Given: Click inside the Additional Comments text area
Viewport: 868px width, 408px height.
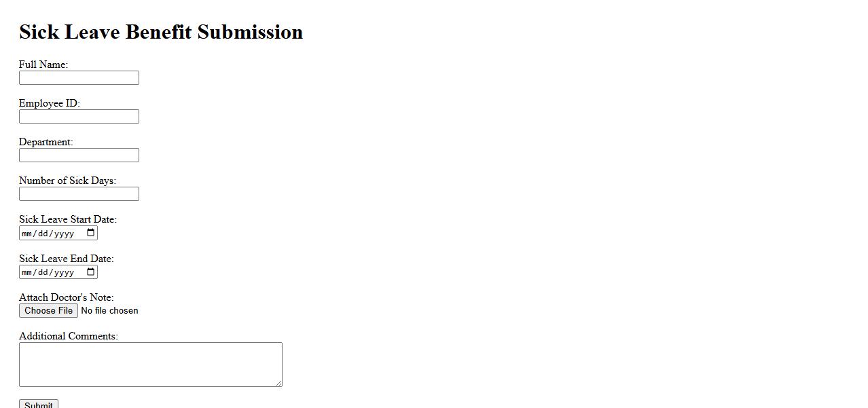Looking at the screenshot, I should click(x=150, y=365).
